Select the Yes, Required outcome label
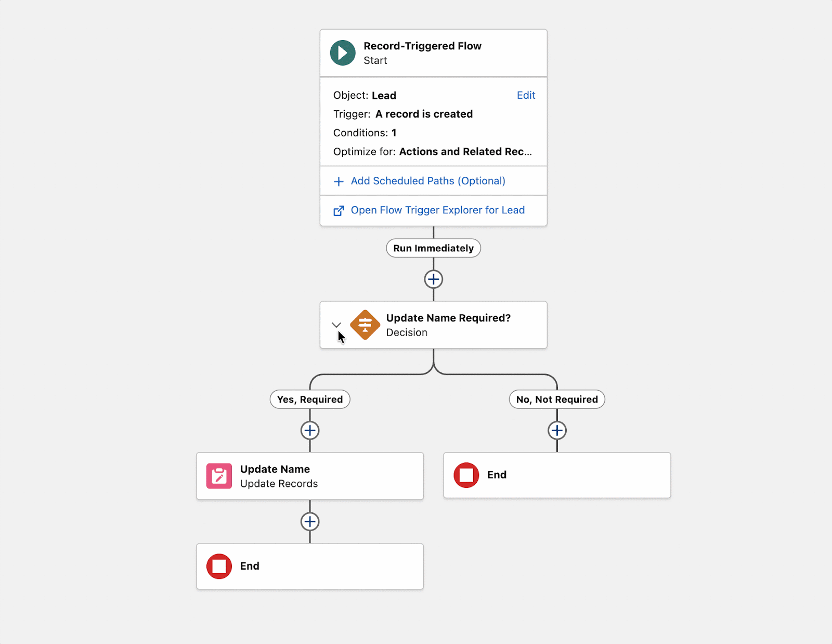This screenshot has width=832, height=644. tap(310, 400)
